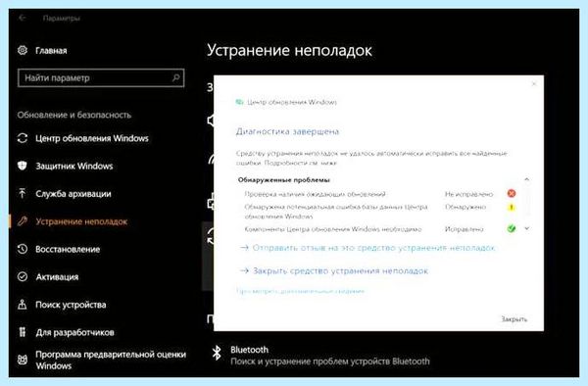The height and width of the screenshot is (386, 588).
Task: Go to Защитник Windows section
Action: (x=74, y=166)
